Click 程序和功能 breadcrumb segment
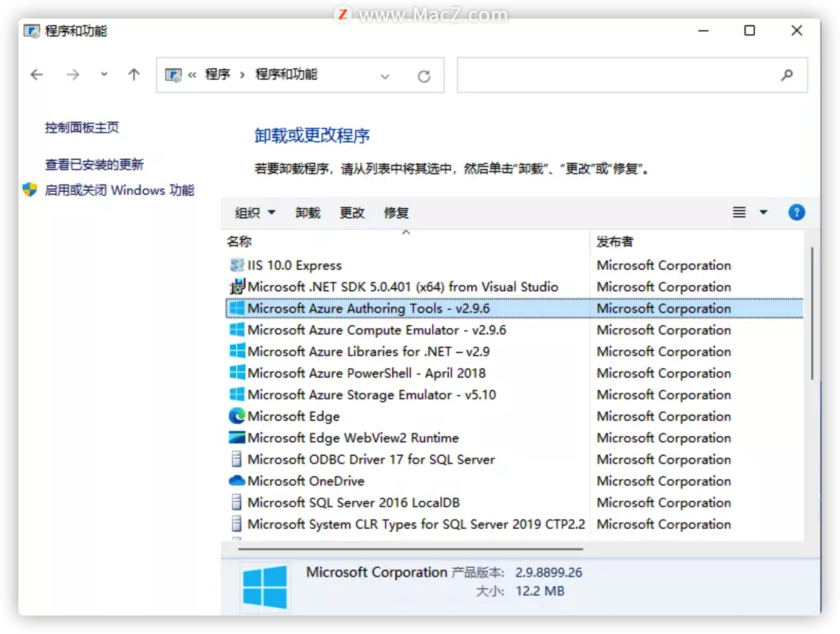Image resolution: width=840 pixels, height=634 pixels. [x=287, y=75]
